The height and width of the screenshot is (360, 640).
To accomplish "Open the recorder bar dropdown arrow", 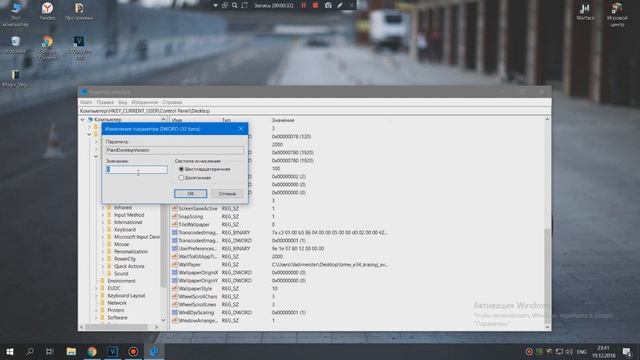I will (x=215, y=5).
